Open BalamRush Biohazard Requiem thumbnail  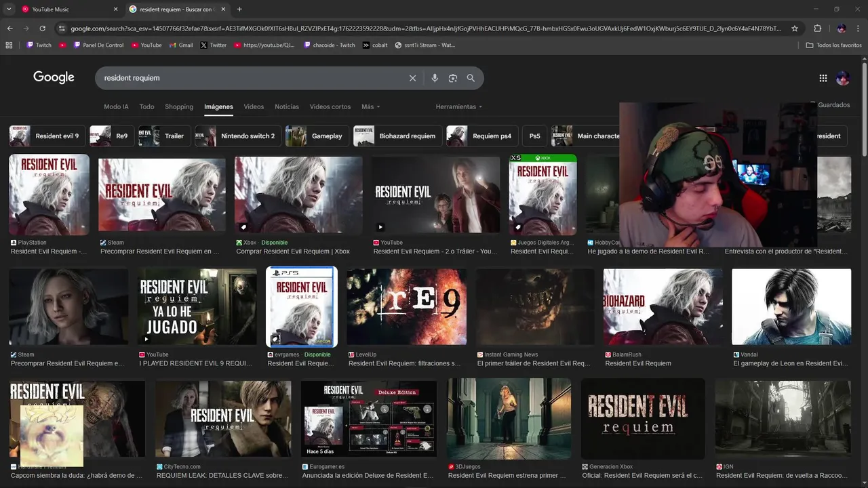pos(663,307)
